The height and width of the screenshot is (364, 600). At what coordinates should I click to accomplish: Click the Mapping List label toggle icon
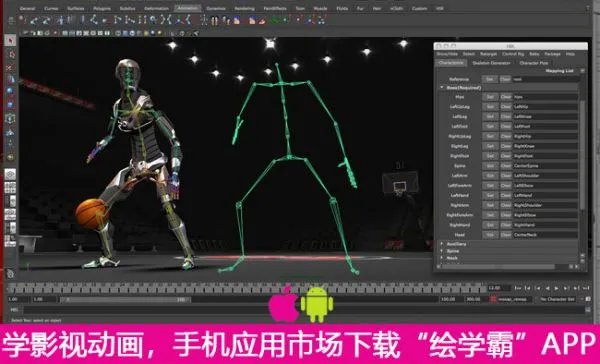[582, 71]
